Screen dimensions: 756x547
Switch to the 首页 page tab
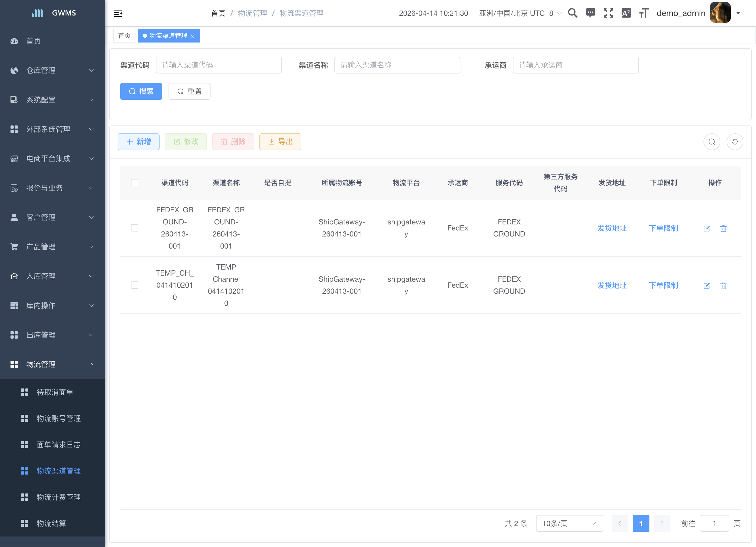click(x=124, y=36)
